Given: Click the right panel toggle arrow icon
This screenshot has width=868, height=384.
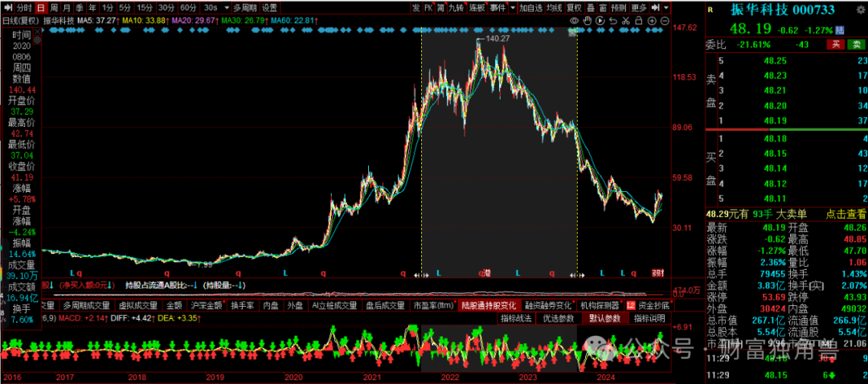Looking at the screenshot, I should [655, 8].
